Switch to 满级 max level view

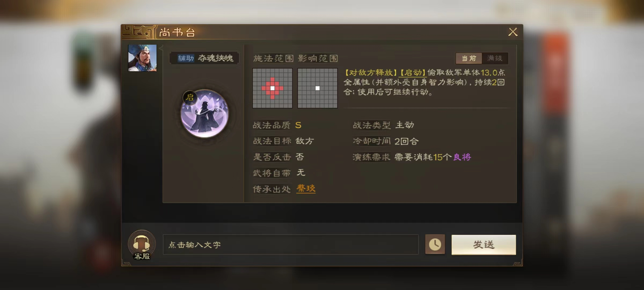click(x=495, y=58)
